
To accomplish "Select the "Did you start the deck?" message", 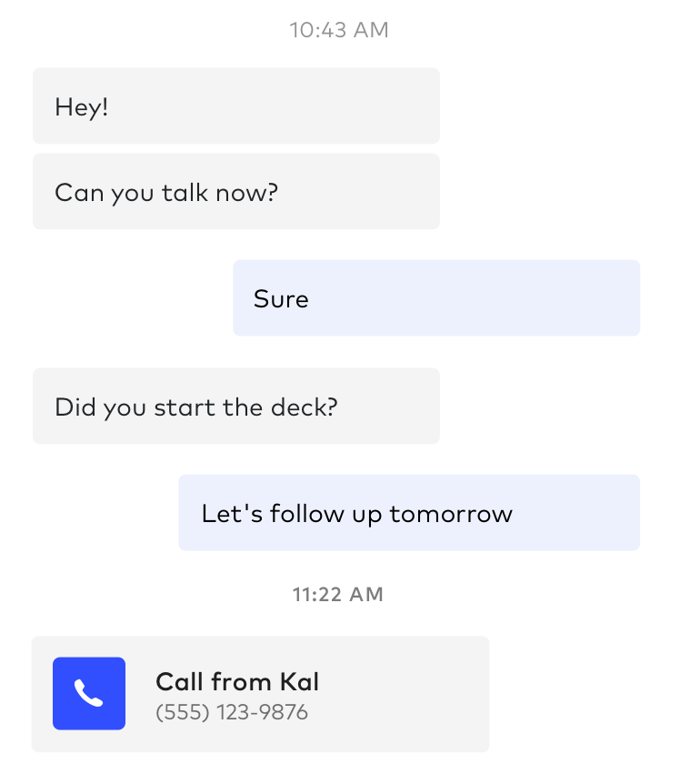I will 236,406.
